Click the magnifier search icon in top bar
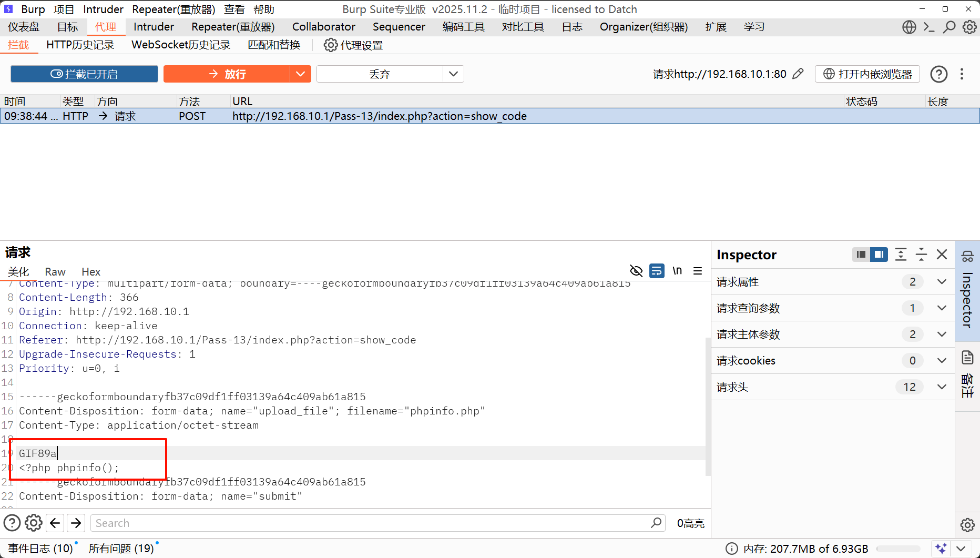The image size is (980, 558). [949, 27]
